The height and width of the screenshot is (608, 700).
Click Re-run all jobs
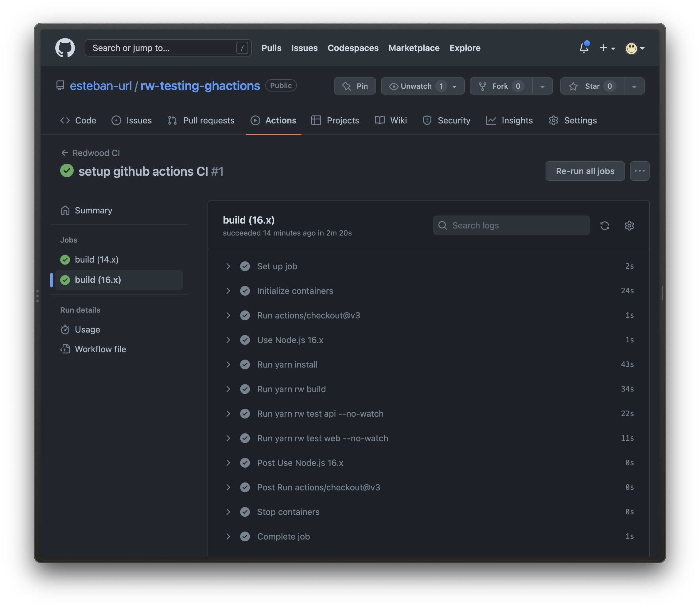[585, 171]
